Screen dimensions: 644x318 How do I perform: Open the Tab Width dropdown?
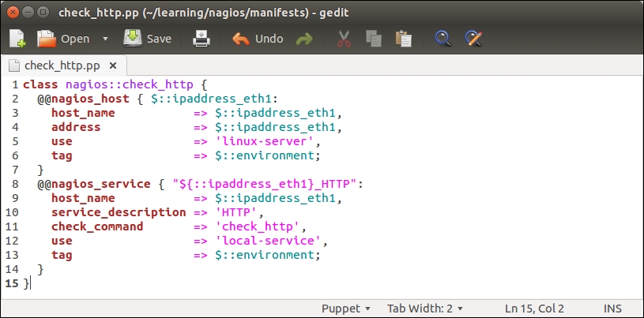[x=424, y=308]
